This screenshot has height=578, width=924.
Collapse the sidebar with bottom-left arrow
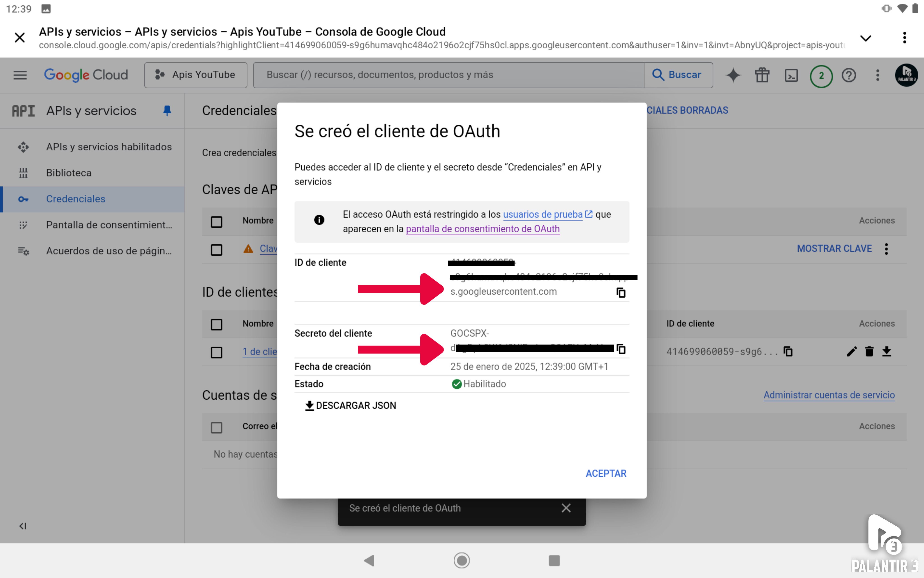[x=23, y=526]
